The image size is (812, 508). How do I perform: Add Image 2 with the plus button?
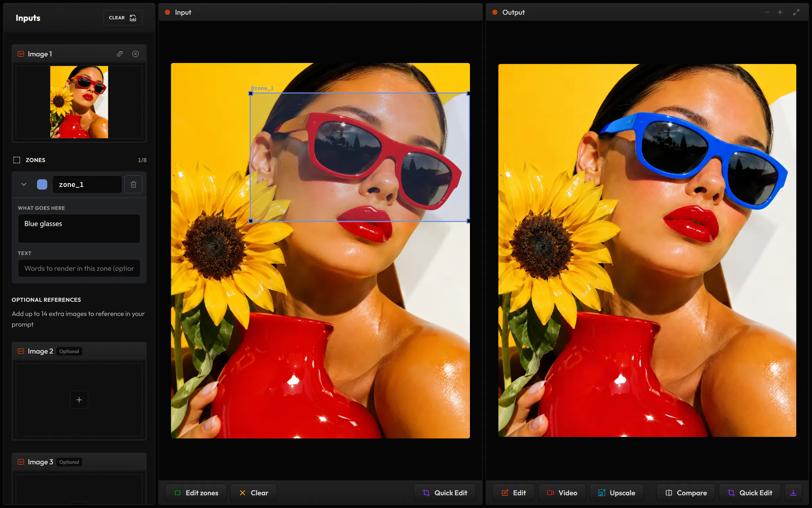(79, 400)
